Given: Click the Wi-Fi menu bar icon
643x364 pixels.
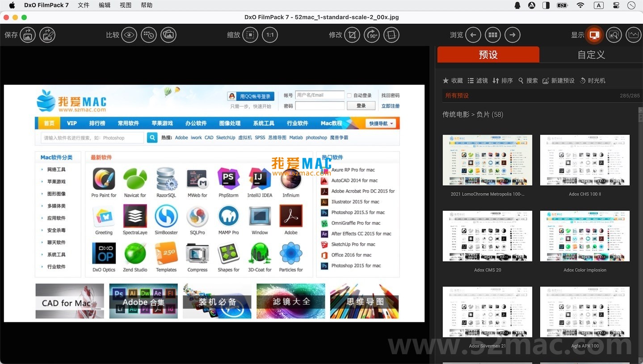Looking at the screenshot, I should click(x=580, y=5).
